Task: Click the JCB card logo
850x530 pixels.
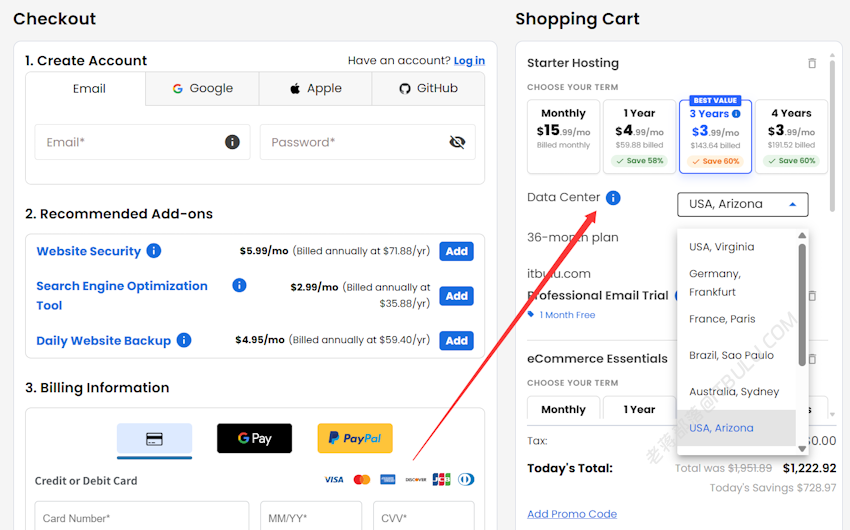Action: click(x=441, y=480)
